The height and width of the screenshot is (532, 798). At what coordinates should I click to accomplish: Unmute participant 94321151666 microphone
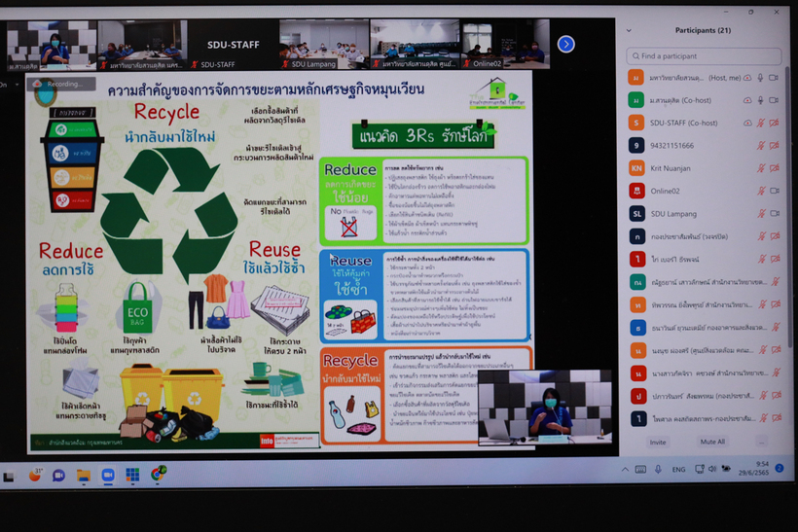pos(760,146)
